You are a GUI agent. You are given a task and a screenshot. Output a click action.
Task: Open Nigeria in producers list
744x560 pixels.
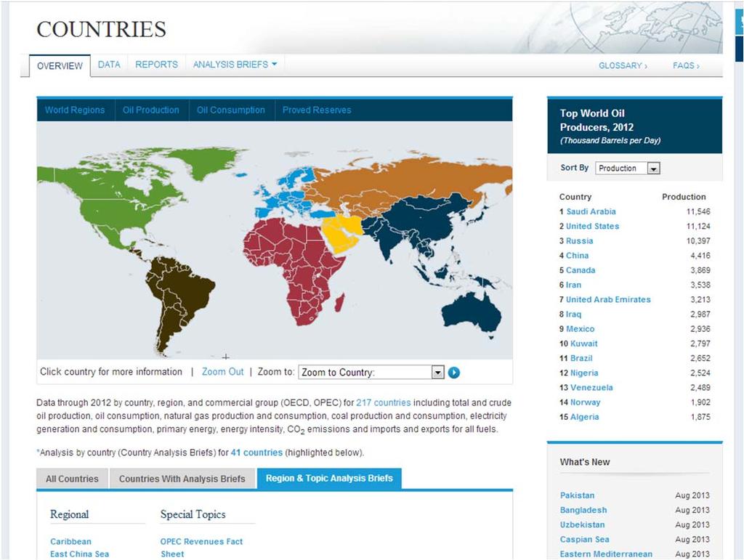[x=584, y=373]
